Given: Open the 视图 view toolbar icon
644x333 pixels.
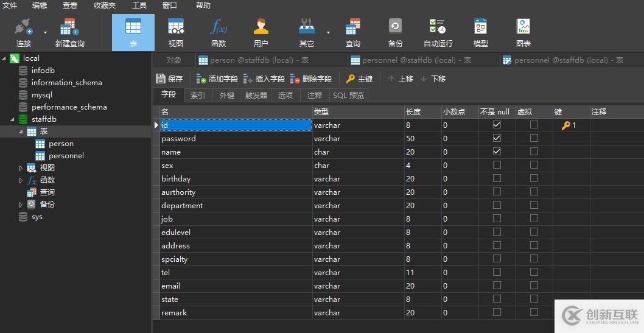Looking at the screenshot, I should (x=176, y=32).
